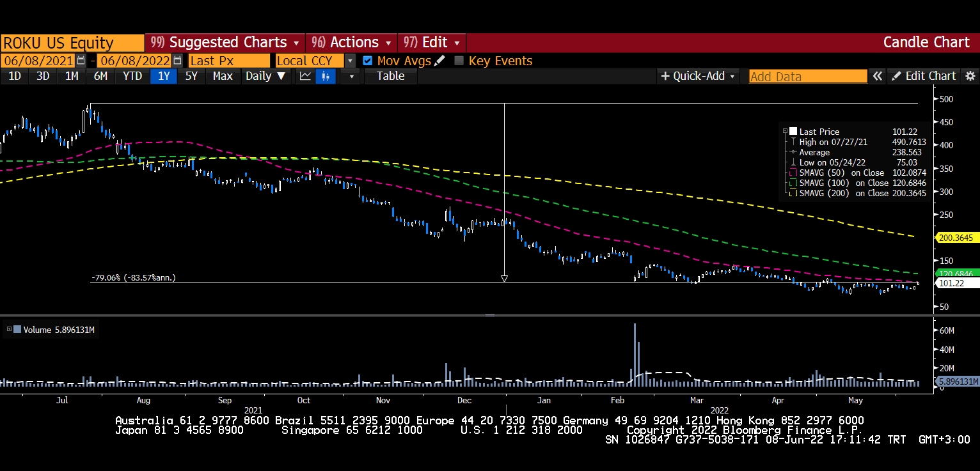Click the yellow SMAVG (200) legend swatch
Image resolution: width=980 pixels, height=471 pixels.
[794, 193]
